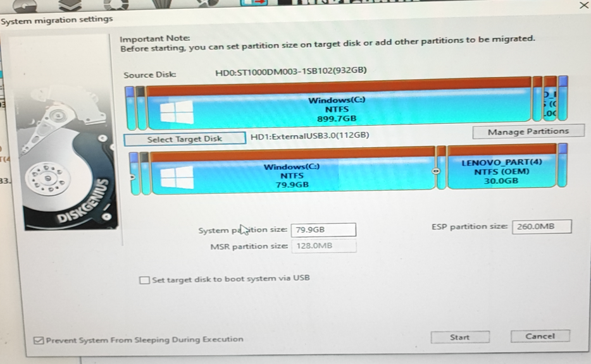Viewport: 591px width, 364px height.
Task: Click resize handle right of target Windows(C:)
Action: pyautogui.click(x=436, y=171)
